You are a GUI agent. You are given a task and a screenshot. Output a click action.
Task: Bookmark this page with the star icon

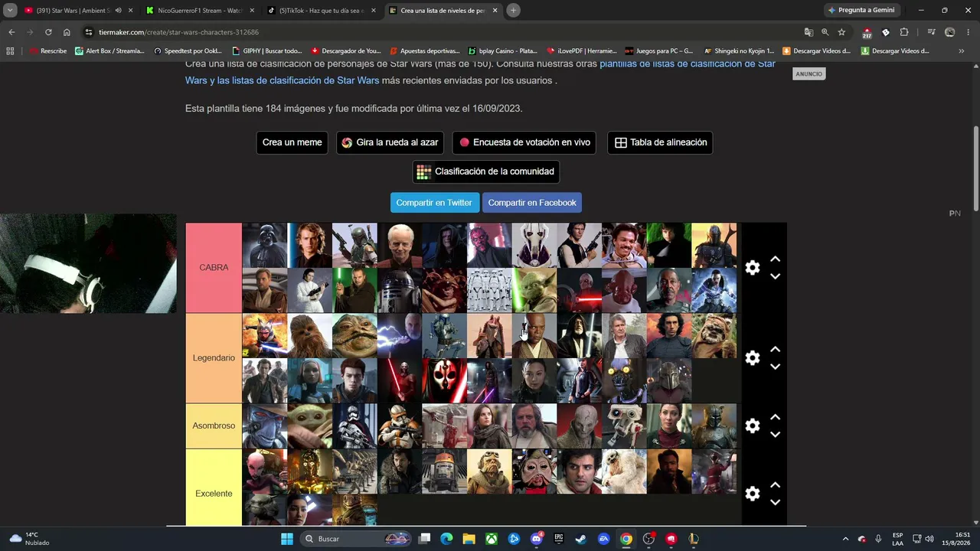pyautogui.click(x=841, y=32)
